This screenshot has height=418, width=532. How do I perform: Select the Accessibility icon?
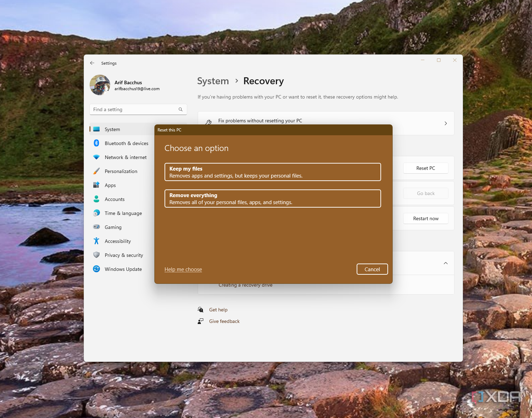(x=96, y=241)
